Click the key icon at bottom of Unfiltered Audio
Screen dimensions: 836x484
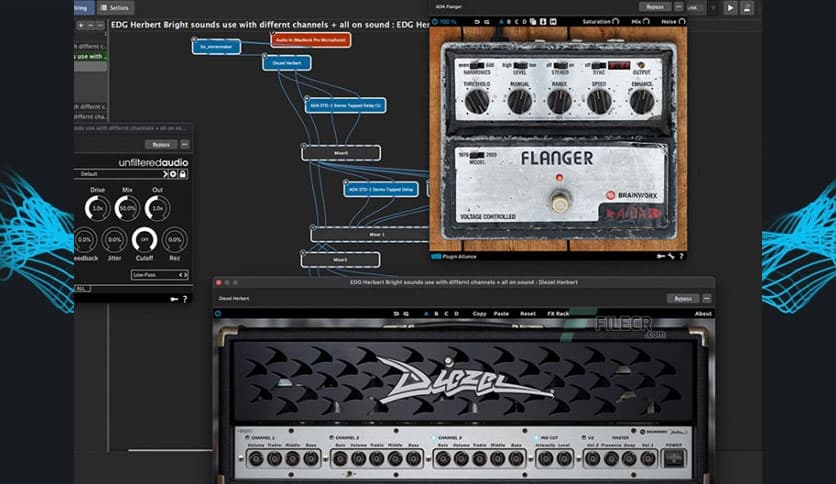(174, 299)
